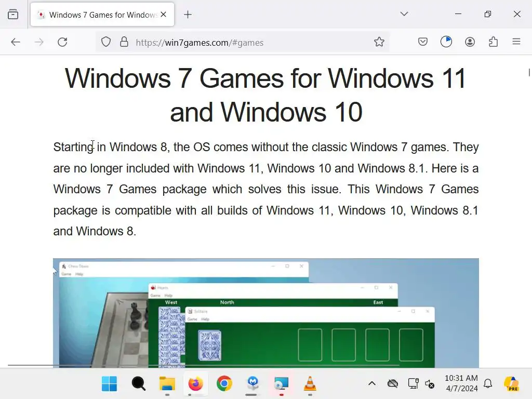Image resolution: width=532 pixels, height=399 pixels.
Task: Click paragraph text starting "Starting in Windows 8"
Action: pyautogui.click(x=265, y=189)
